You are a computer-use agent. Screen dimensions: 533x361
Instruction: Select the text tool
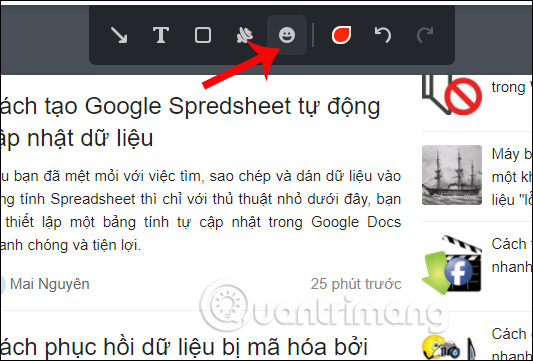click(x=160, y=35)
